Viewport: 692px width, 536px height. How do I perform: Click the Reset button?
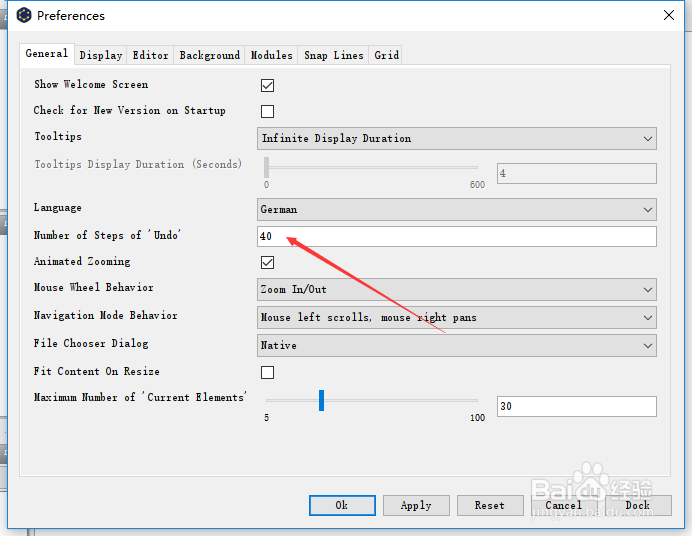point(490,505)
